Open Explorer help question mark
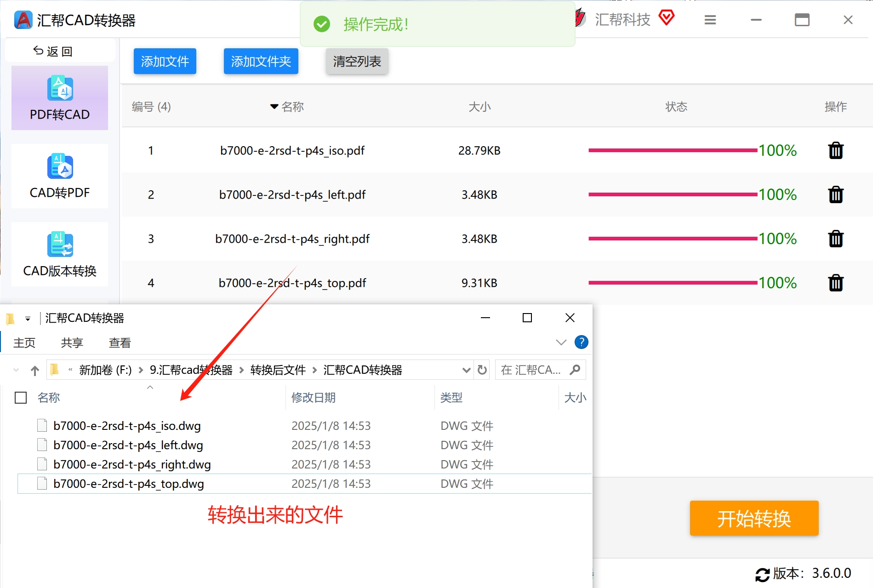873x588 pixels. pos(582,342)
